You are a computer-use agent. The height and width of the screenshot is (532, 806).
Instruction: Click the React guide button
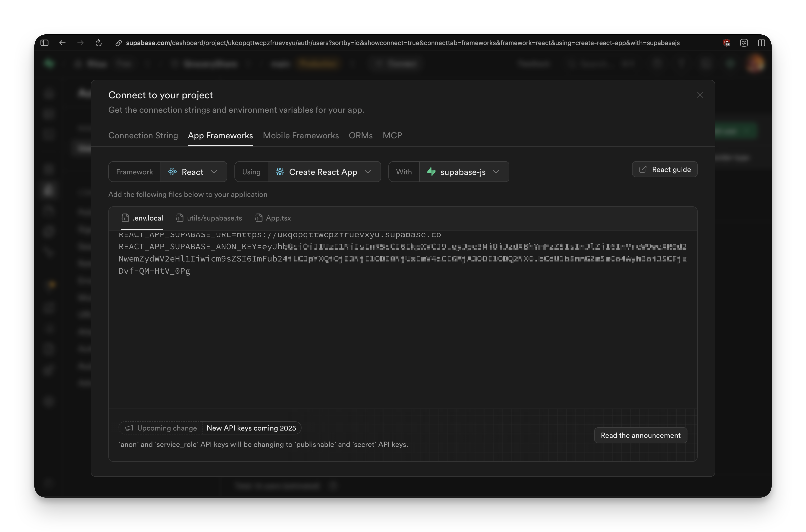point(664,169)
